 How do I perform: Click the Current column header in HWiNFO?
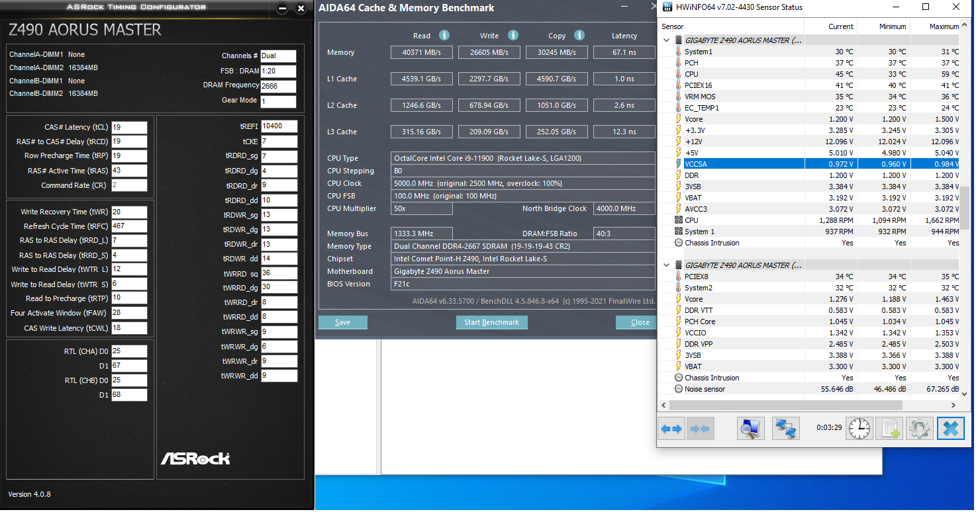coord(830,26)
